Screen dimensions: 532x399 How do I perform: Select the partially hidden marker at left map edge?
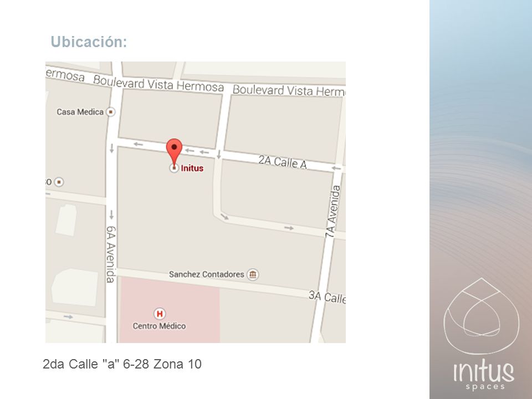59,182
